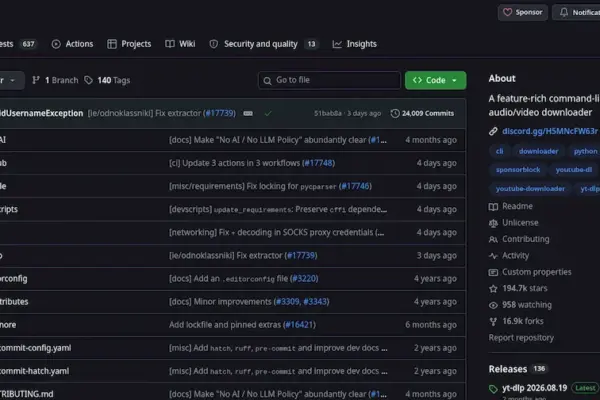600x400 pixels.
Task: Select the python topic tag
Action: pos(585,151)
